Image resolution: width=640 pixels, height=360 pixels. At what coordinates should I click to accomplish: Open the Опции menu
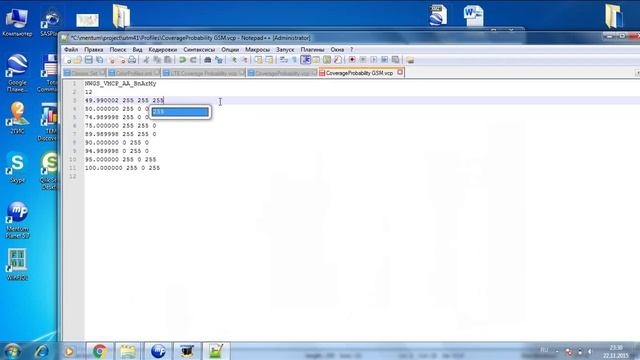pyautogui.click(x=230, y=49)
